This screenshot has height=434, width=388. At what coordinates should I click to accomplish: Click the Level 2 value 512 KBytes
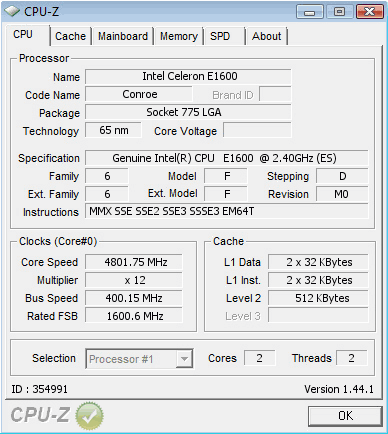[318, 298]
